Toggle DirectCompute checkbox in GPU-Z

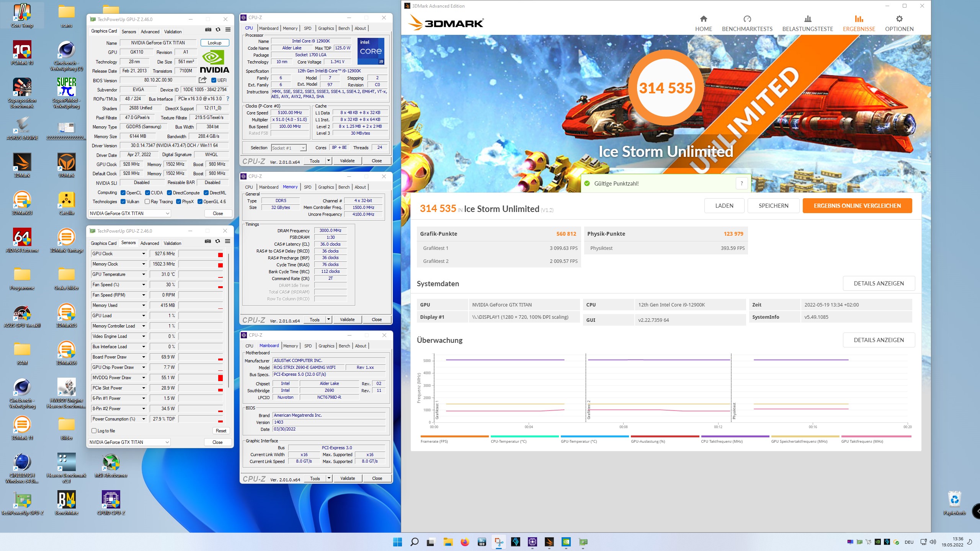[169, 193]
